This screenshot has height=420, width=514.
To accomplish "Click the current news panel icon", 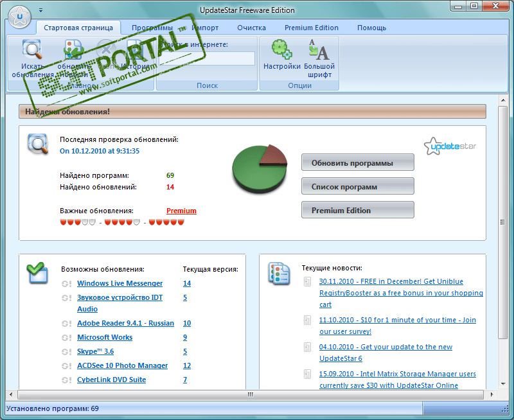I will point(279,273).
